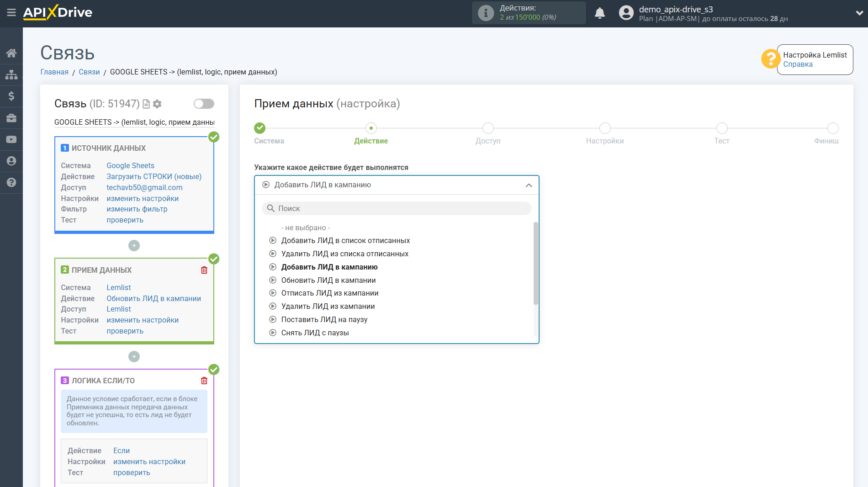Viewport: 868px width, 487px height.
Task: Select 'Удалить ЛИД из списка отписанных'
Action: pyautogui.click(x=345, y=254)
